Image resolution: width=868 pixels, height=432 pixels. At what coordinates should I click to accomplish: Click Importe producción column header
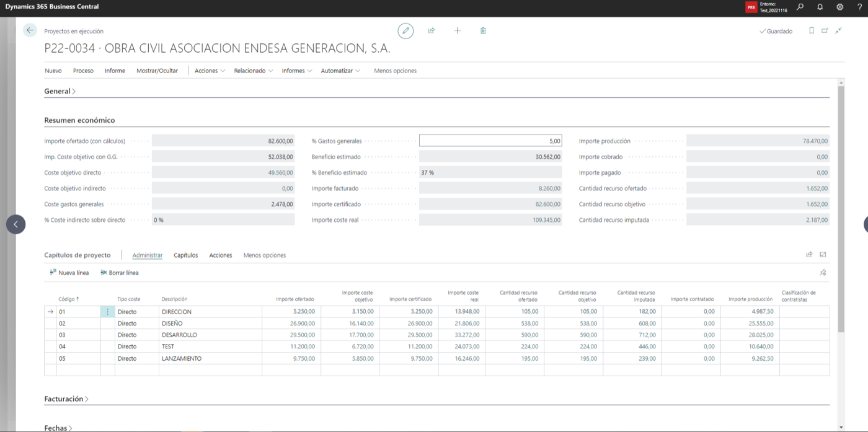750,299
